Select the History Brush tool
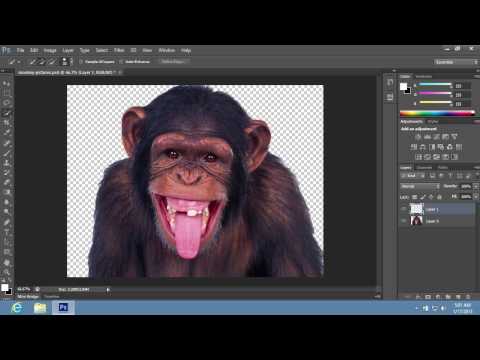This screenshot has height=360, width=480. tap(7, 173)
